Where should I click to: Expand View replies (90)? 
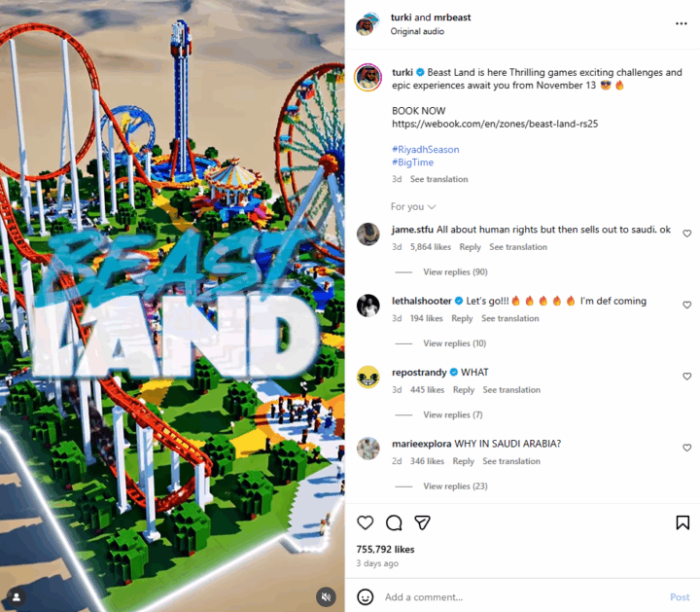(455, 272)
